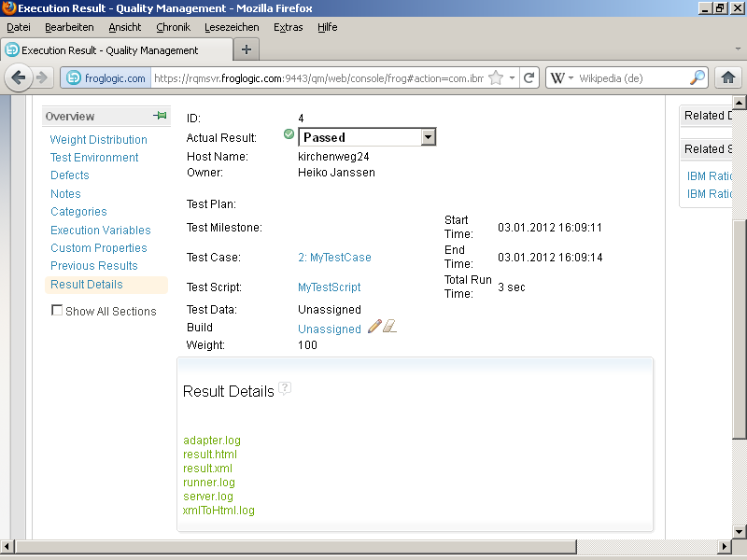Go back with the browser back arrow

(19, 78)
